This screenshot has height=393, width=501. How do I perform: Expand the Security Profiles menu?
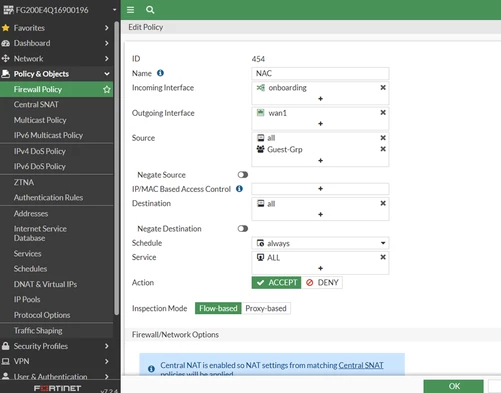(107, 346)
